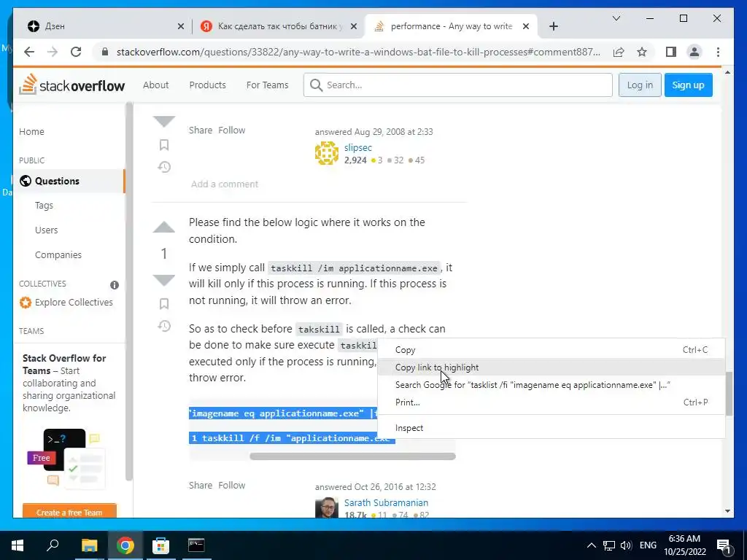
Task: Switch to the Яндекс 'Как сделать' tab
Action: point(279,26)
